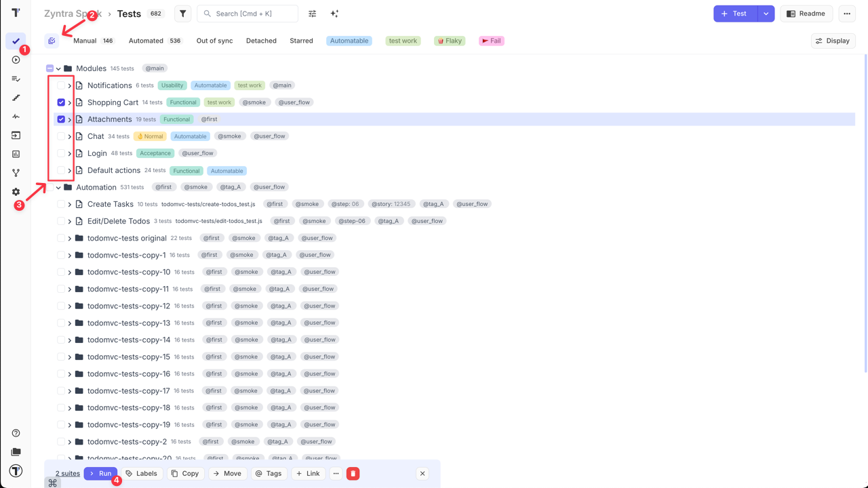
Task: Click the AI assistant sparkle icon
Action: tap(334, 14)
